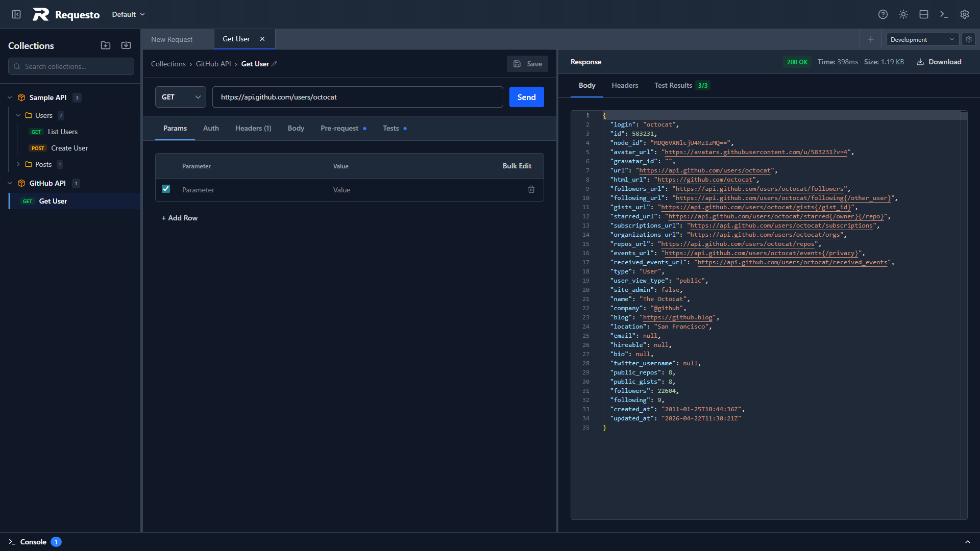Collapse the sidebar panel icon
The height and width of the screenshot is (551, 980).
16,14
